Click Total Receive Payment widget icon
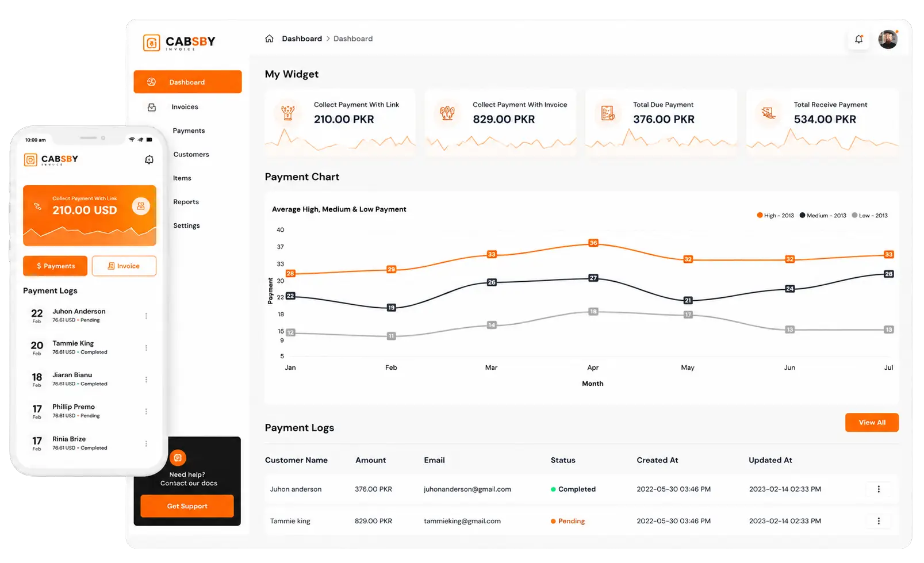The height and width of the screenshot is (563, 924). click(x=769, y=113)
